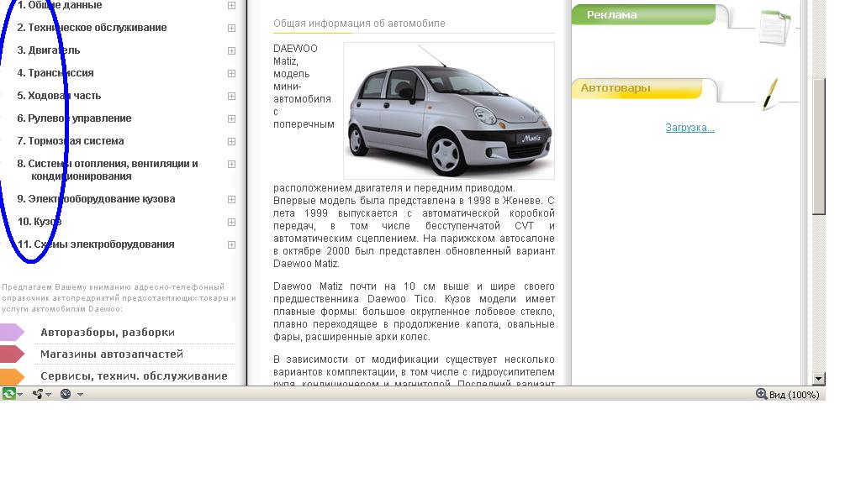This screenshot has height=504, width=861.
Task: Click the vertical scrollbar thumb
Action: point(819,146)
